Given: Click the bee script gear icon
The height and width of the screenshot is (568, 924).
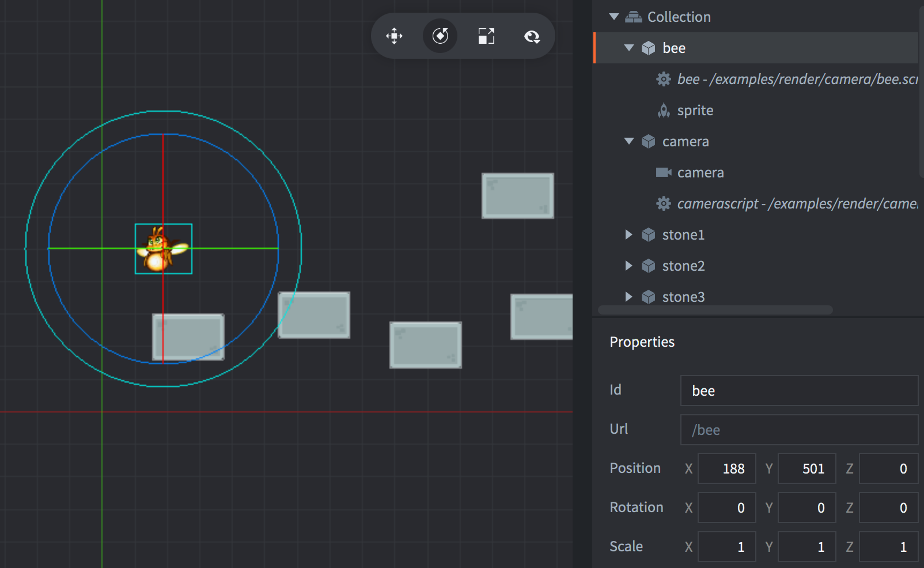Looking at the screenshot, I should point(664,79).
